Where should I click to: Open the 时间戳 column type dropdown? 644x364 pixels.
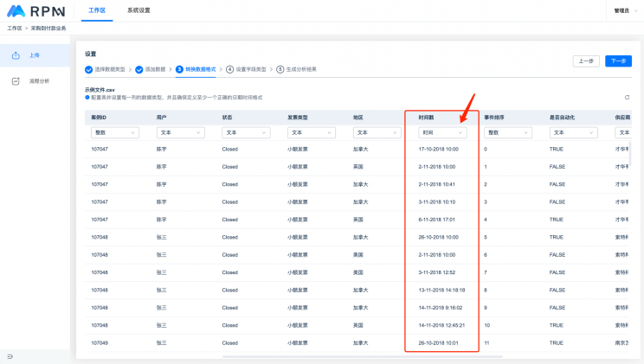click(x=442, y=132)
